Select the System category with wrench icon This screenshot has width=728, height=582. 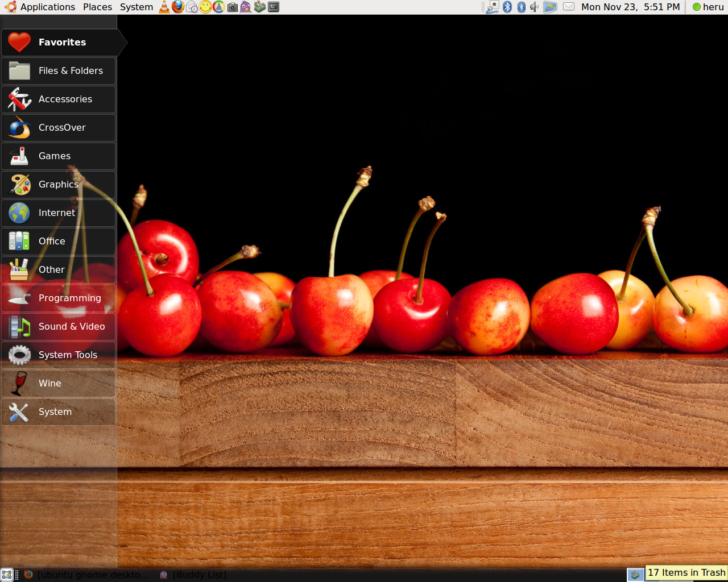coord(59,412)
